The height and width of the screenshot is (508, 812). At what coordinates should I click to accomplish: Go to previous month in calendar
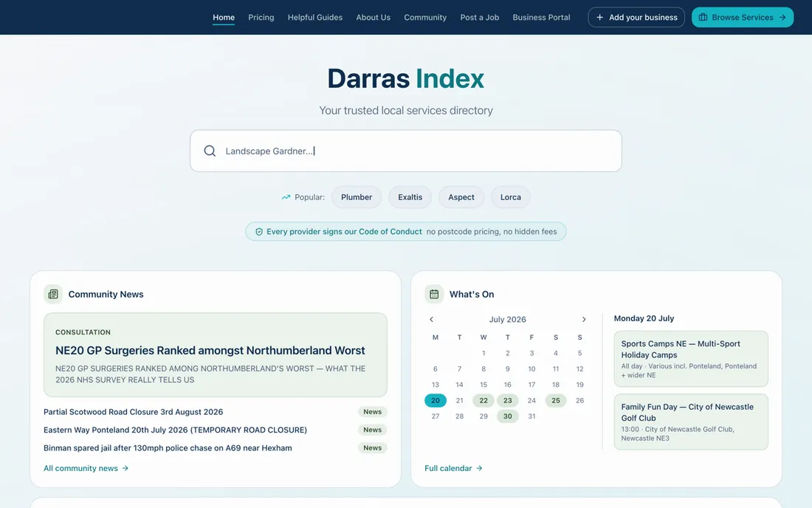(x=431, y=319)
